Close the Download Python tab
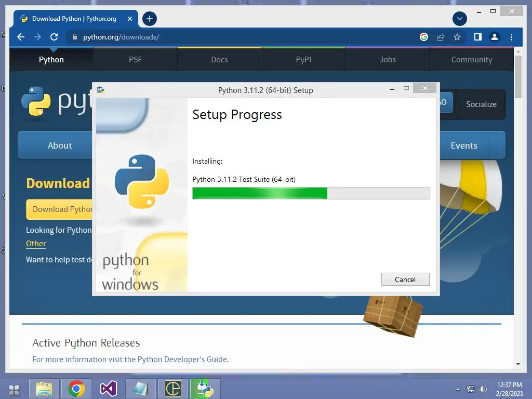532x399 pixels. 129,19
